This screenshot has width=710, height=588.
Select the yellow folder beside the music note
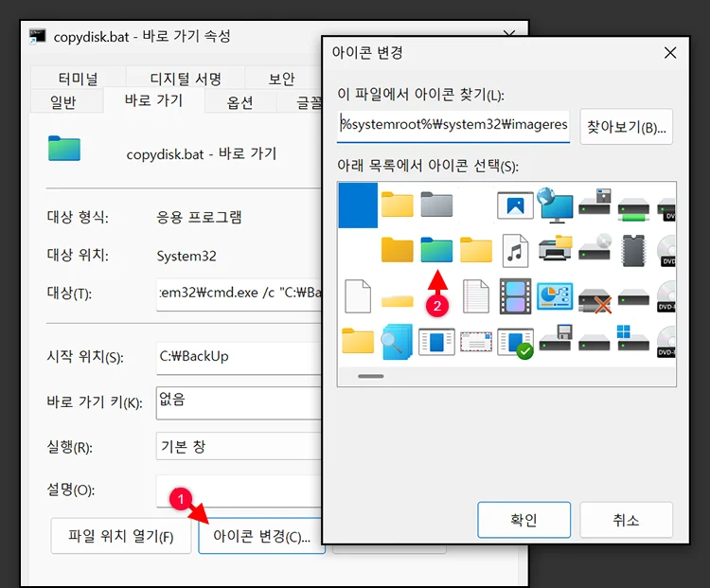click(476, 249)
